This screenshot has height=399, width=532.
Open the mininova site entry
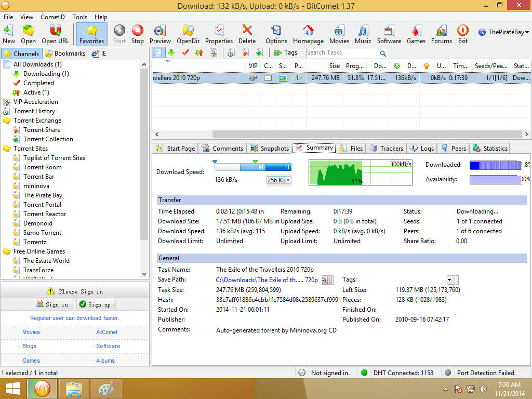(x=36, y=186)
